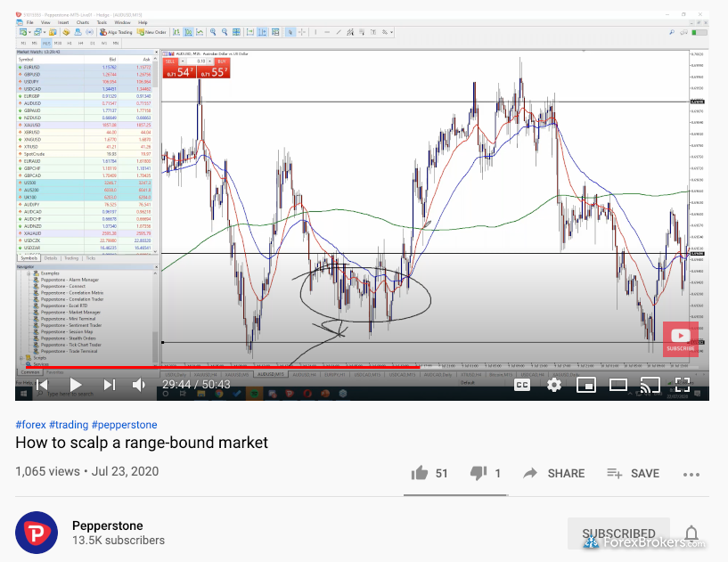
Task: Cast the video to a device
Action: coord(650,385)
